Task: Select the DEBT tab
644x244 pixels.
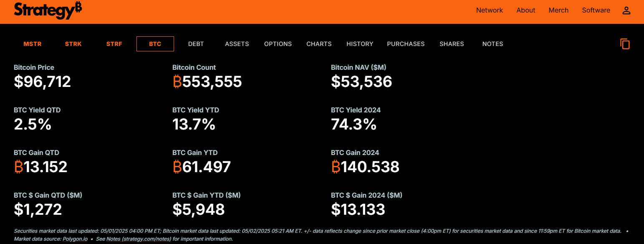Action: click(x=196, y=43)
